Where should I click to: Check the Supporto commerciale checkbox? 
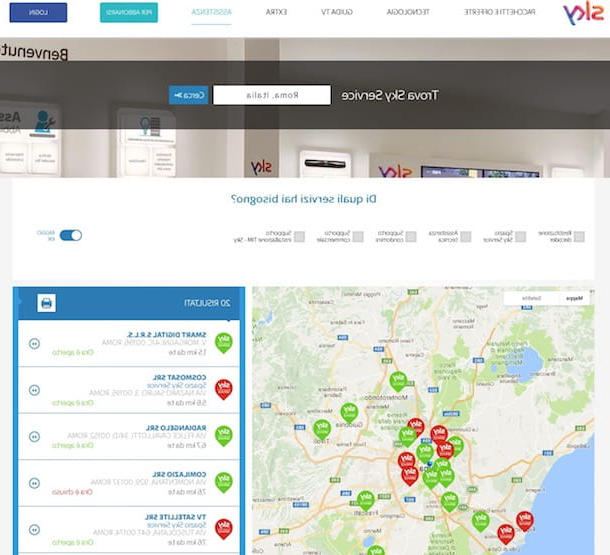click(358, 236)
